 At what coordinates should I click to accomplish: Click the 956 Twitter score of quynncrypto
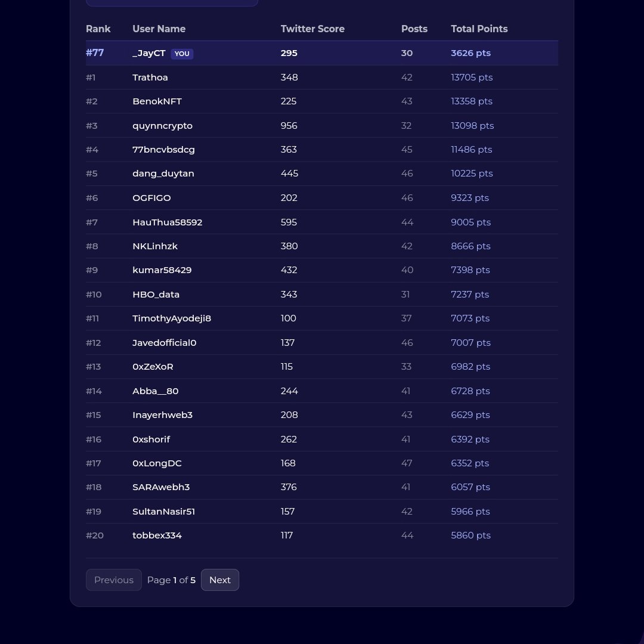289,126
